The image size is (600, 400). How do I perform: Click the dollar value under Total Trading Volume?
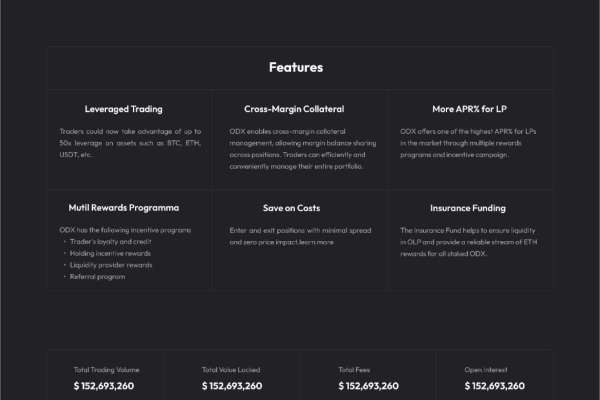104,386
